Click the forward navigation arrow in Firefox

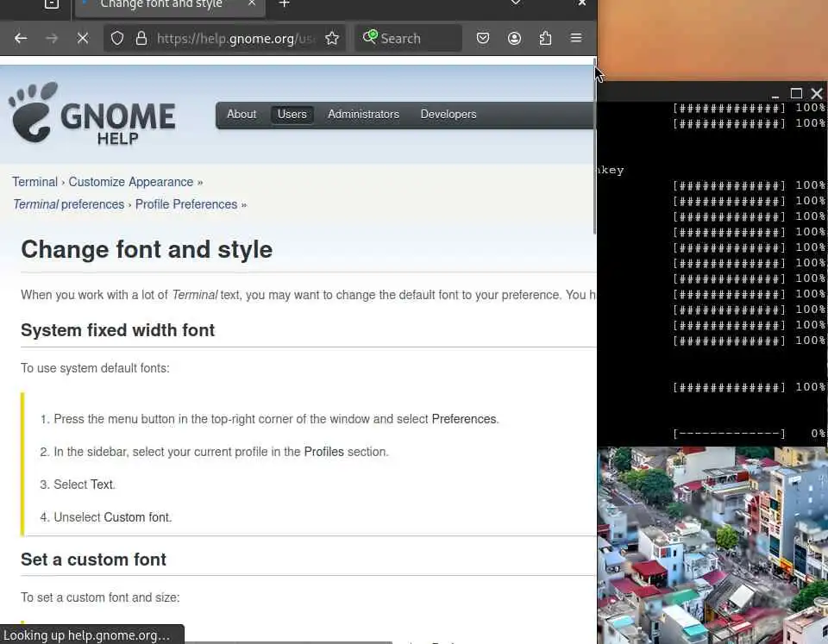[52, 38]
